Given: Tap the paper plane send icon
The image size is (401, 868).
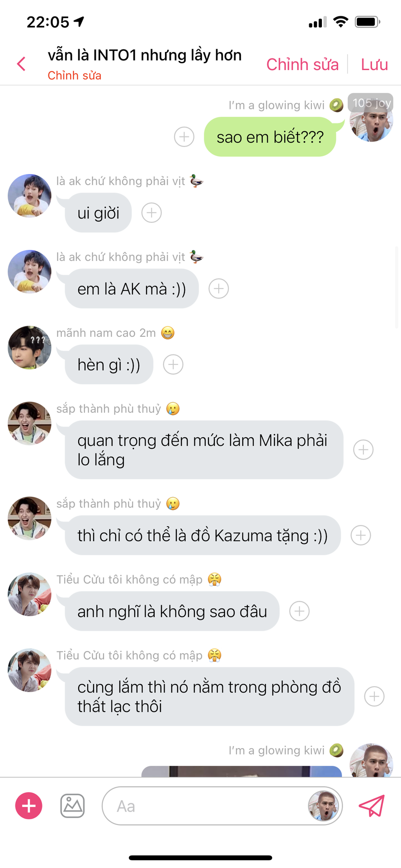Looking at the screenshot, I should [x=372, y=806].
